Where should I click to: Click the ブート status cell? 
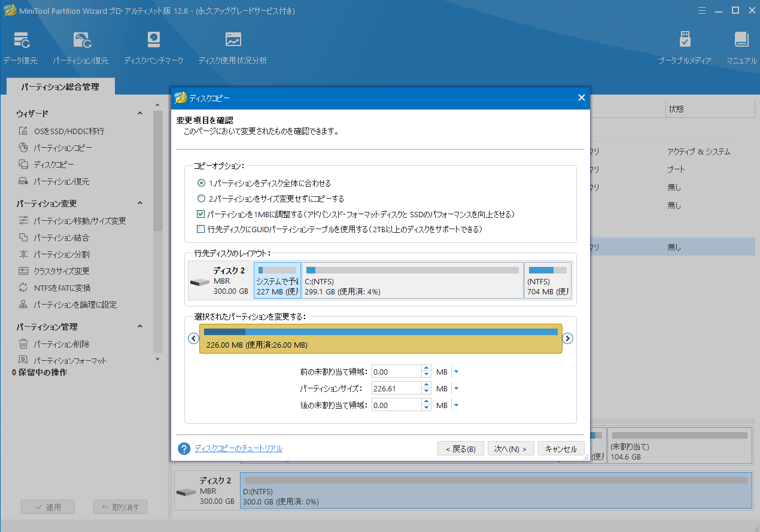tap(676, 169)
